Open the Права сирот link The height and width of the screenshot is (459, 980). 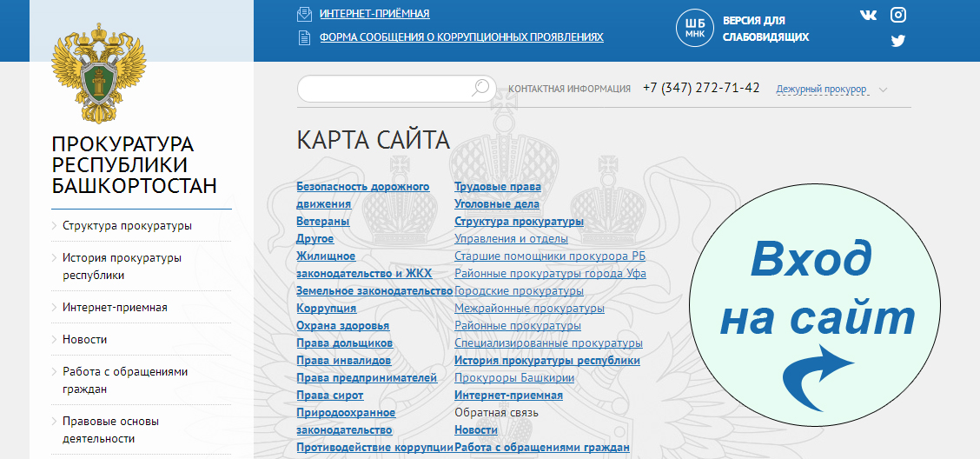click(x=330, y=396)
